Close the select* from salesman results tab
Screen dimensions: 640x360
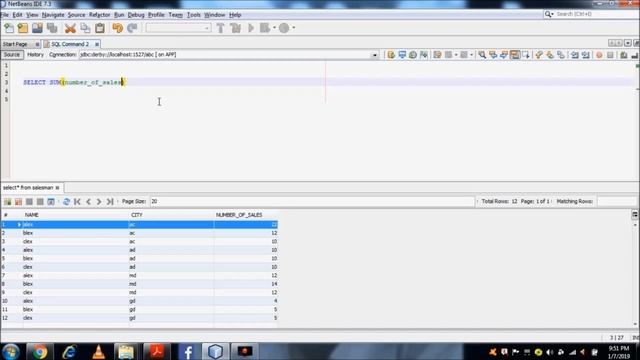click(x=58, y=188)
